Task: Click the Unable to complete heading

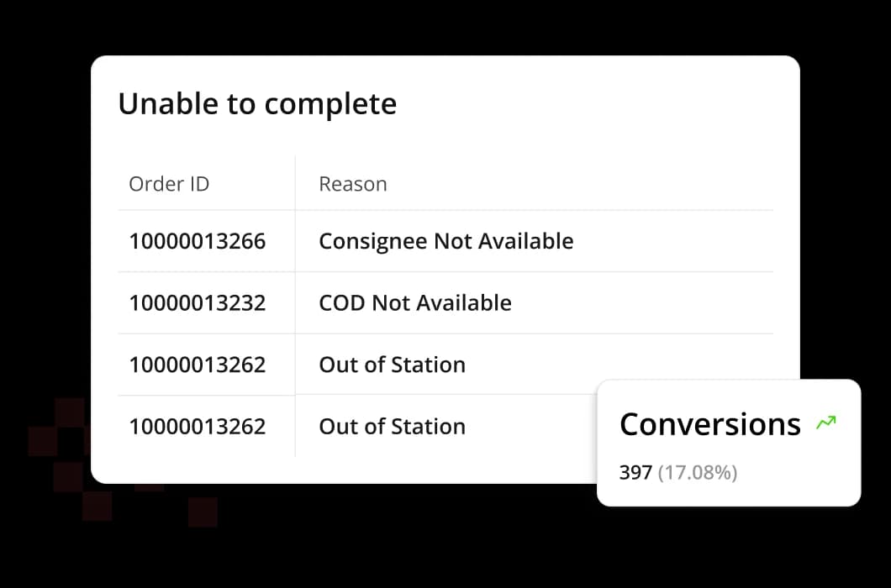Action: tap(256, 104)
